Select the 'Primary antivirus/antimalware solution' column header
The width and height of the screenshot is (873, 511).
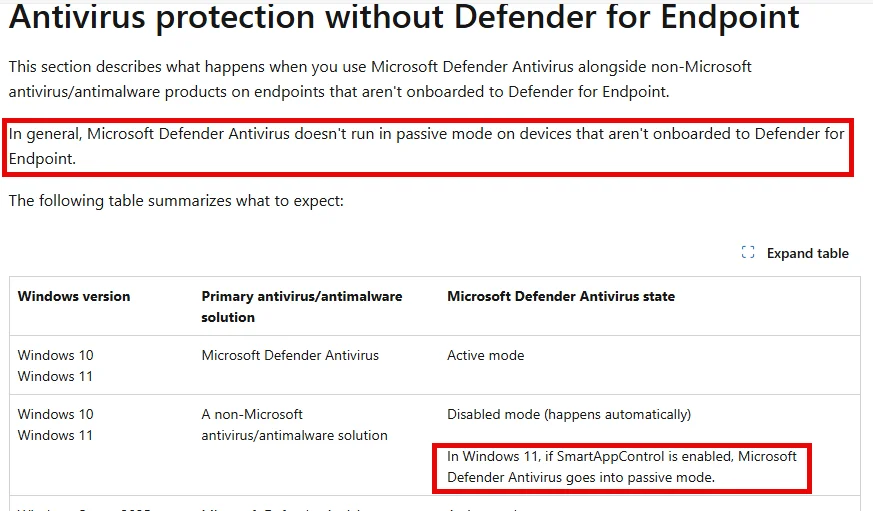click(302, 307)
